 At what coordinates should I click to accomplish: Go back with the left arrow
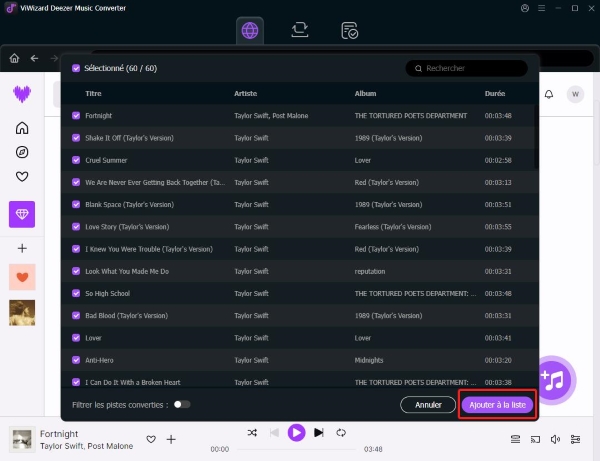pos(34,58)
